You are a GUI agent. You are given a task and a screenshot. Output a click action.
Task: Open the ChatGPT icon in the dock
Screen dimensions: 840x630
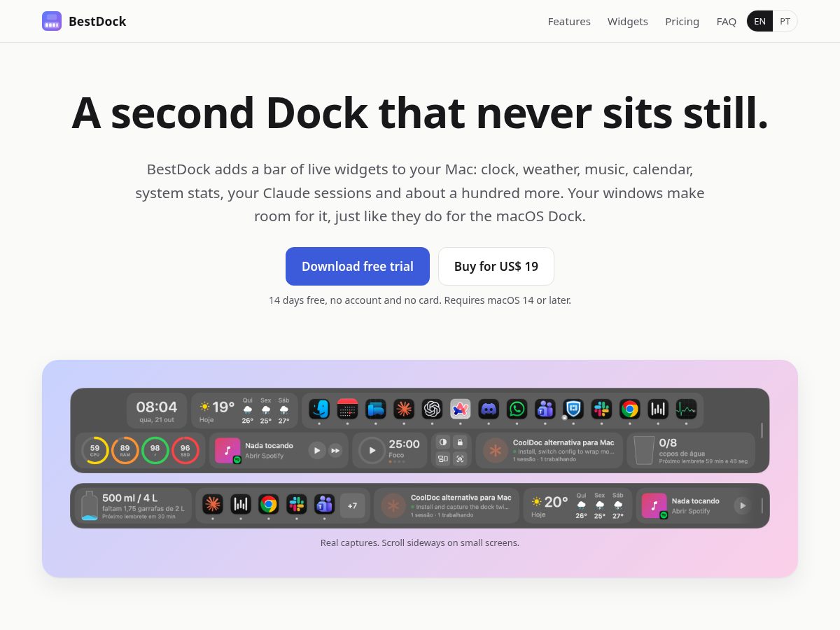pyautogui.click(x=432, y=409)
